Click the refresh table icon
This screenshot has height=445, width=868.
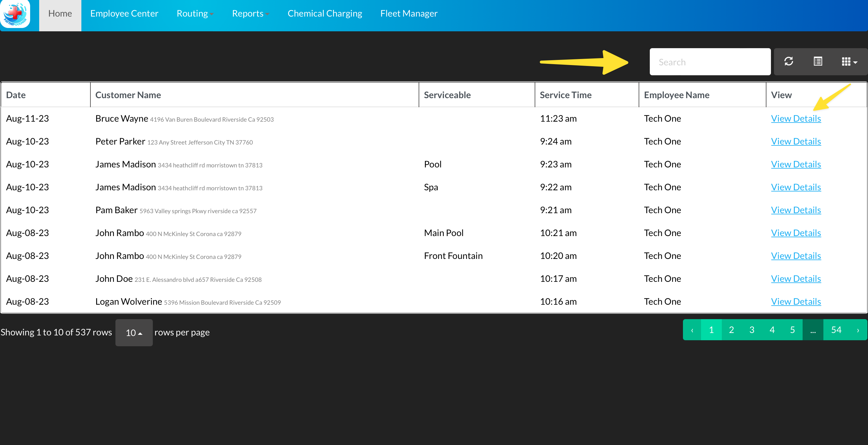tap(788, 62)
